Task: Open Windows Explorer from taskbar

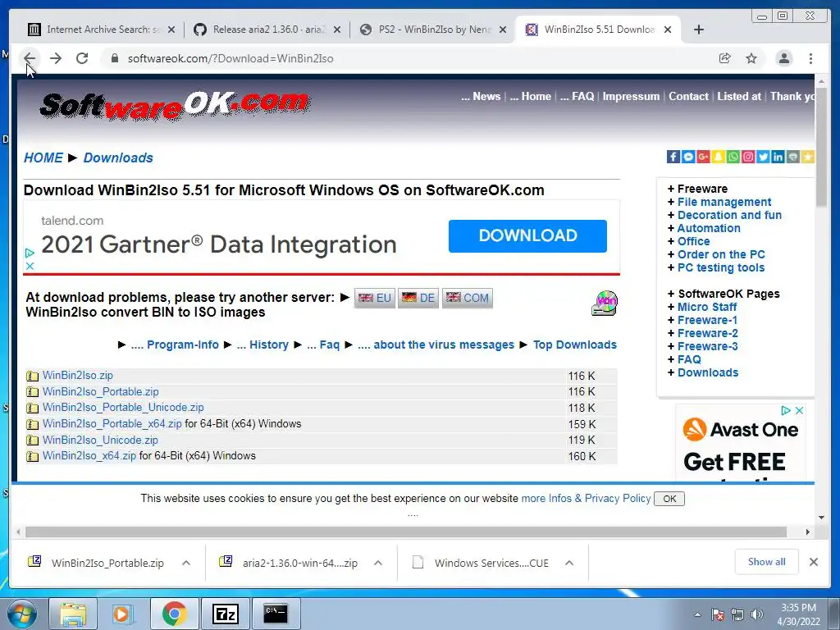Action: click(x=73, y=614)
